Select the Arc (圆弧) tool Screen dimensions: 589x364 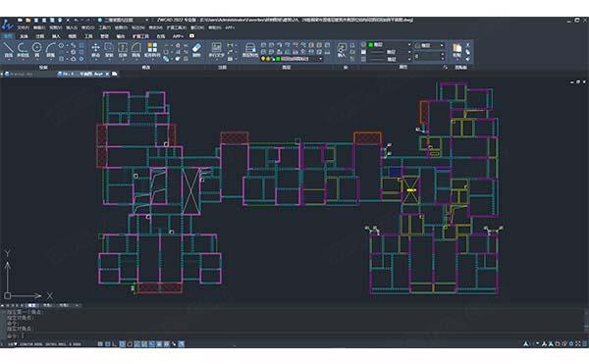(x=51, y=49)
